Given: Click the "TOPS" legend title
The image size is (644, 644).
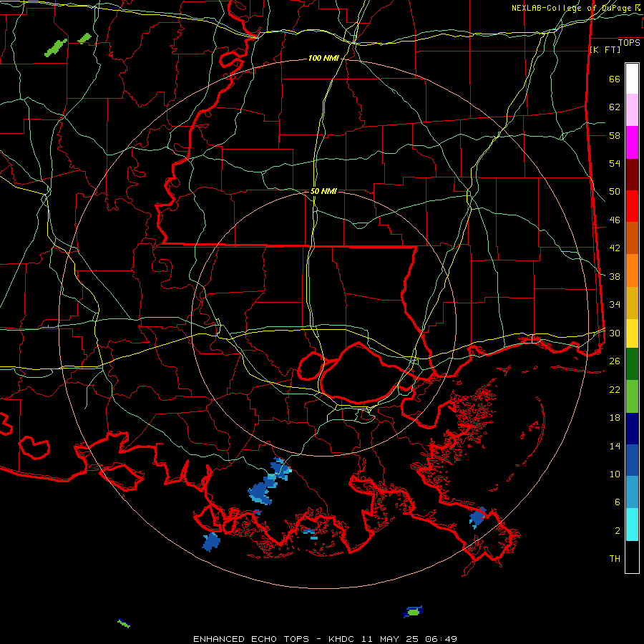Looking at the screenshot, I should [x=629, y=43].
